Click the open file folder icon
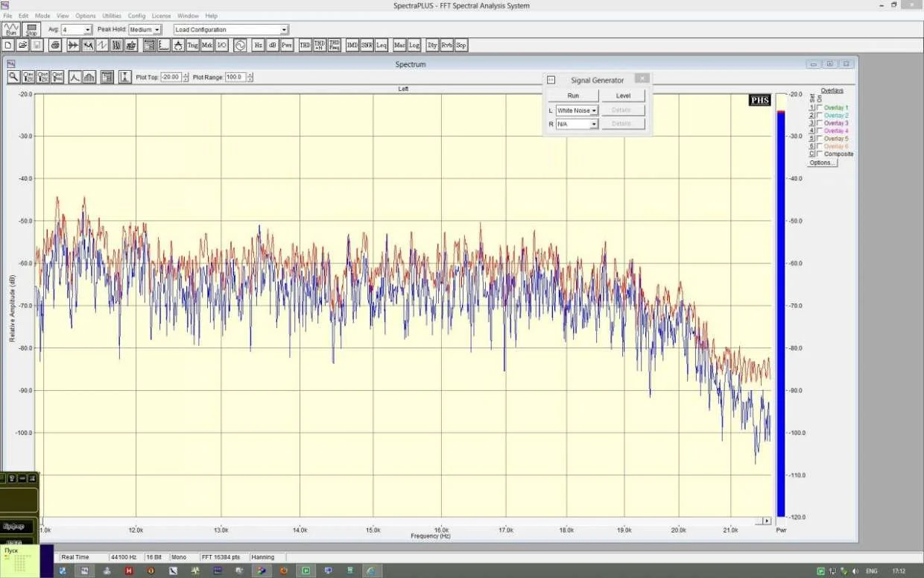The height and width of the screenshot is (578, 924). 22,45
